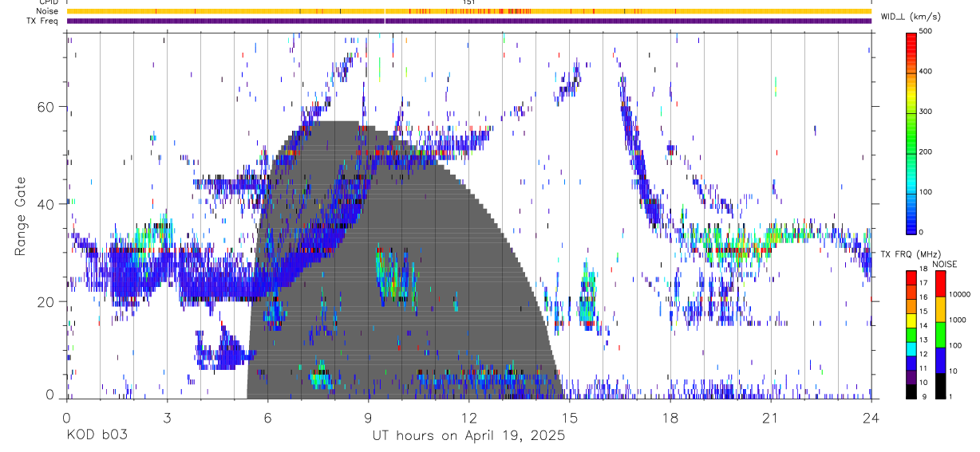Click the purple TX Freq time-series strip
The height and width of the screenshot is (452, 980).
pos(469,21)
